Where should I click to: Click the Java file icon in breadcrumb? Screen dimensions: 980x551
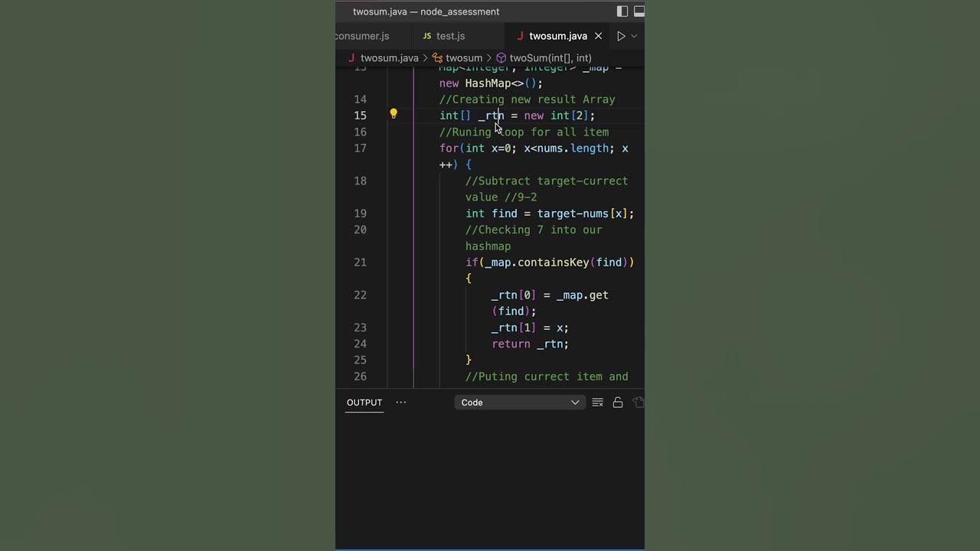tap(351, 58)
